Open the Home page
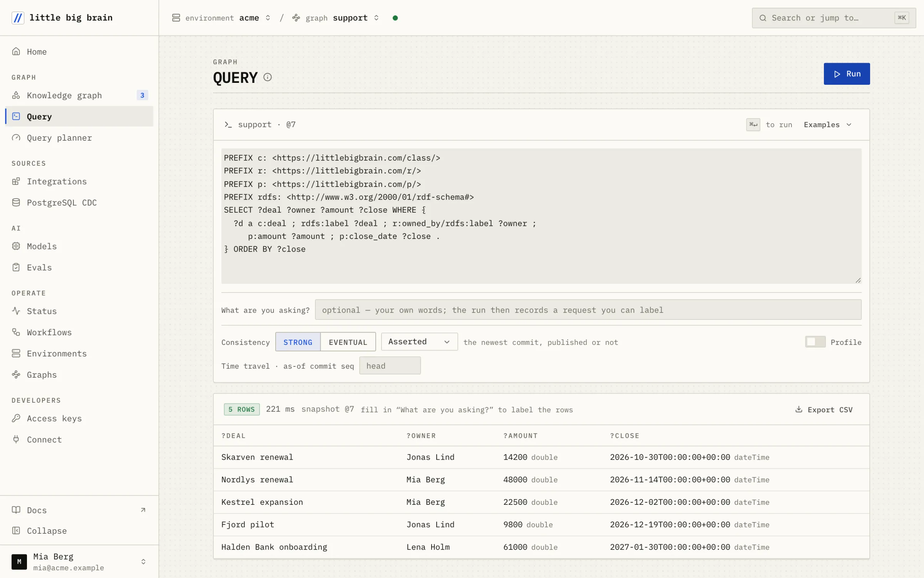The width and height of the screenshot is (924, 578). click(x=79, y=51)
